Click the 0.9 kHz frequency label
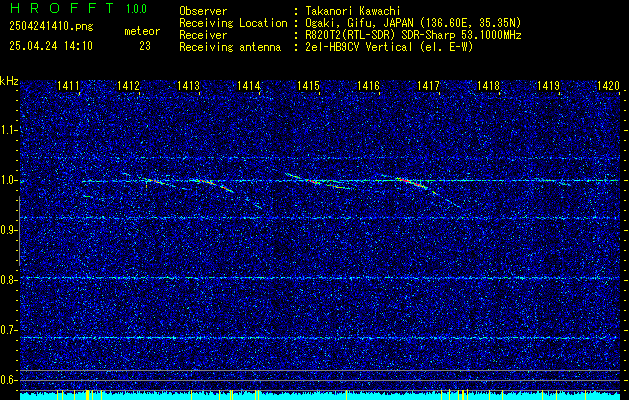The height and width of the screenshot is (400, 629). click(7, 230)
